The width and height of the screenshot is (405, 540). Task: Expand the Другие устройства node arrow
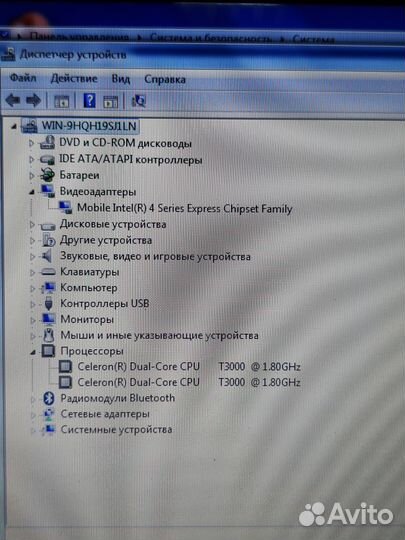32,241
